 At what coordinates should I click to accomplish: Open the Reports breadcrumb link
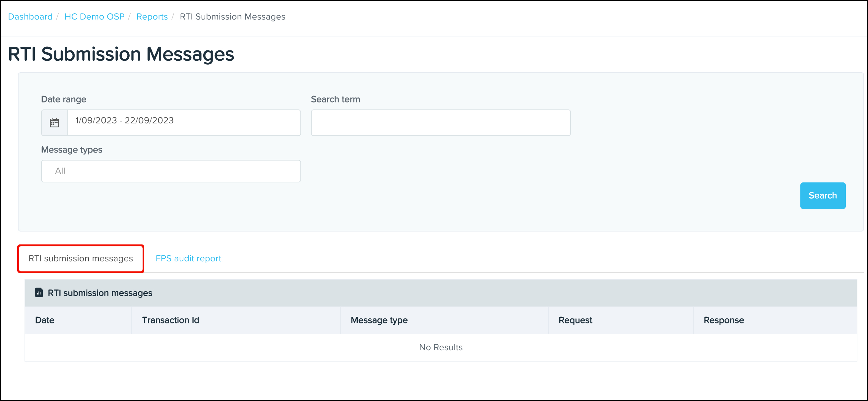152,16
